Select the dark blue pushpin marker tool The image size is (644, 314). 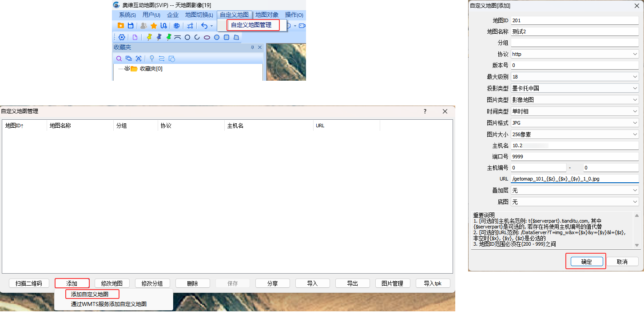click(159, 37)
